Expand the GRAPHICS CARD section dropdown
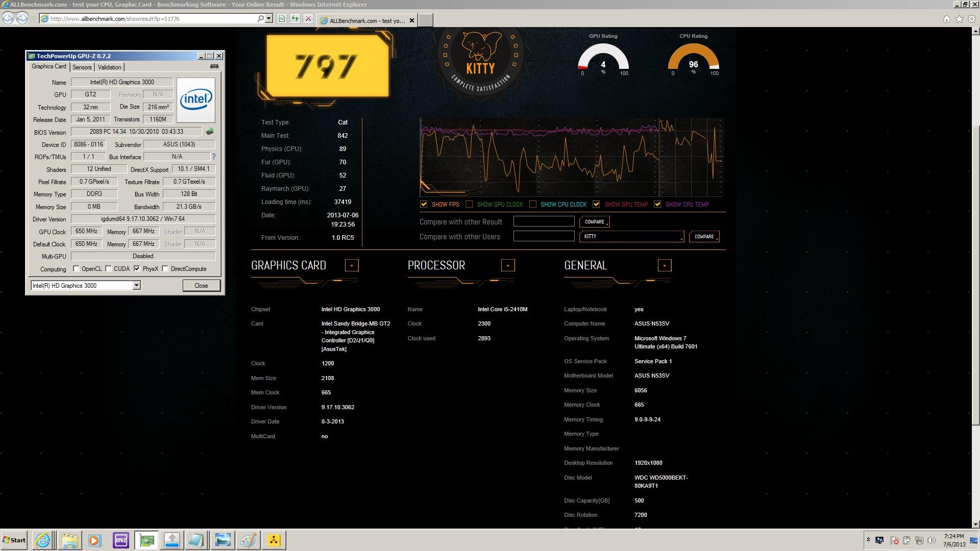Screen dimensions: 980x551 click(x=352, y=265)
